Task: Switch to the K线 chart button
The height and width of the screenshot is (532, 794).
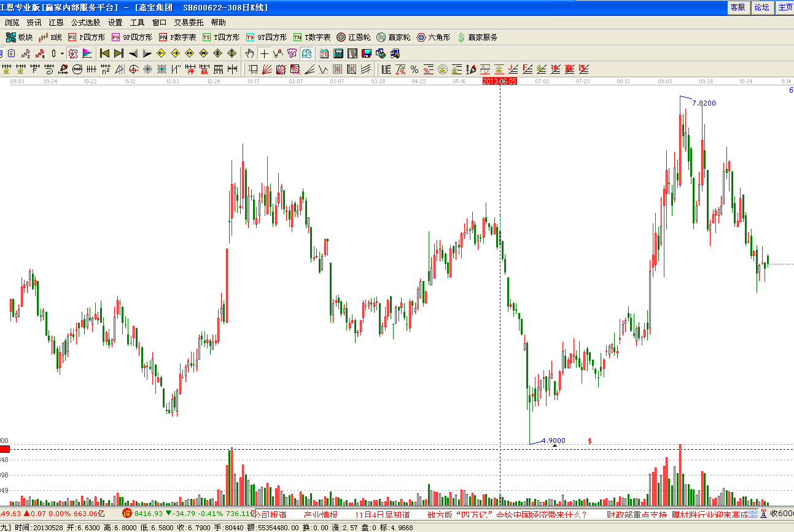Action: pos(50,37)
